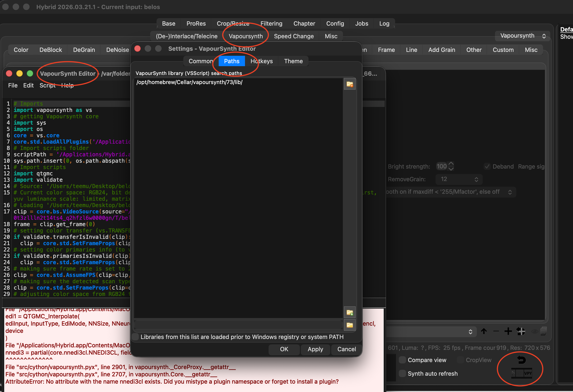The height and width of the screenshot is (392, 573).
Task: Click the add path folder icon
Action: pos(350,312)
